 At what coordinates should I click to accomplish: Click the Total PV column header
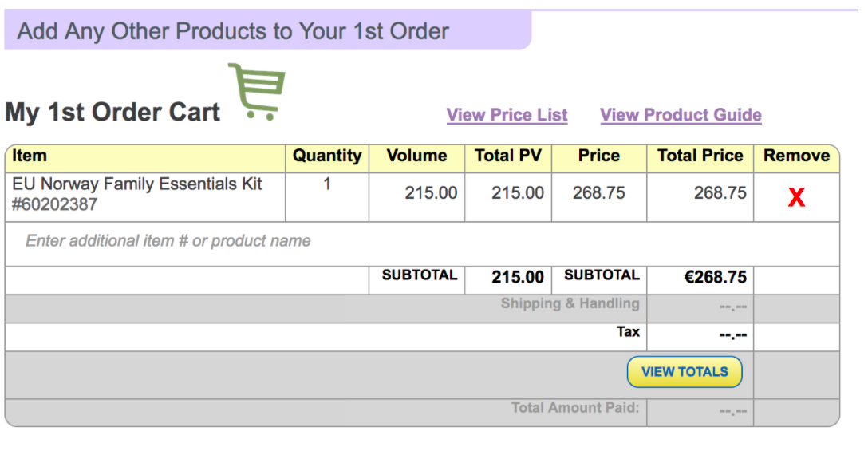[507, 156]
